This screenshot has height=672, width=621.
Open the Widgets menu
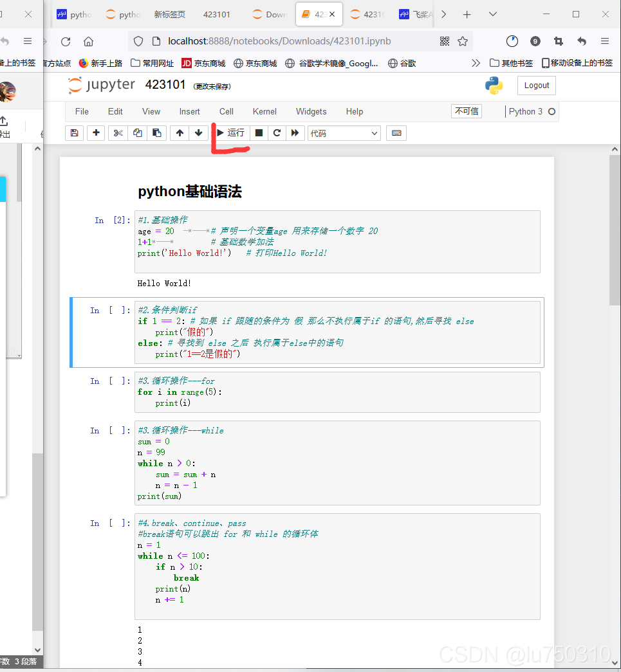point(311,111)
